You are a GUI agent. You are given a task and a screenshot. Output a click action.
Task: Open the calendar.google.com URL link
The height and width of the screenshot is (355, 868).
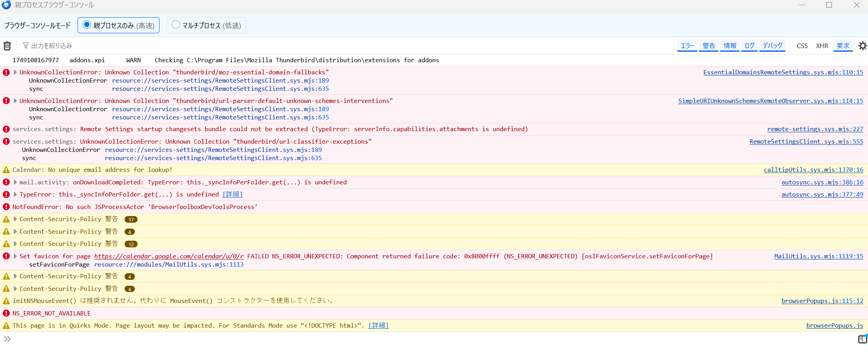169,256
